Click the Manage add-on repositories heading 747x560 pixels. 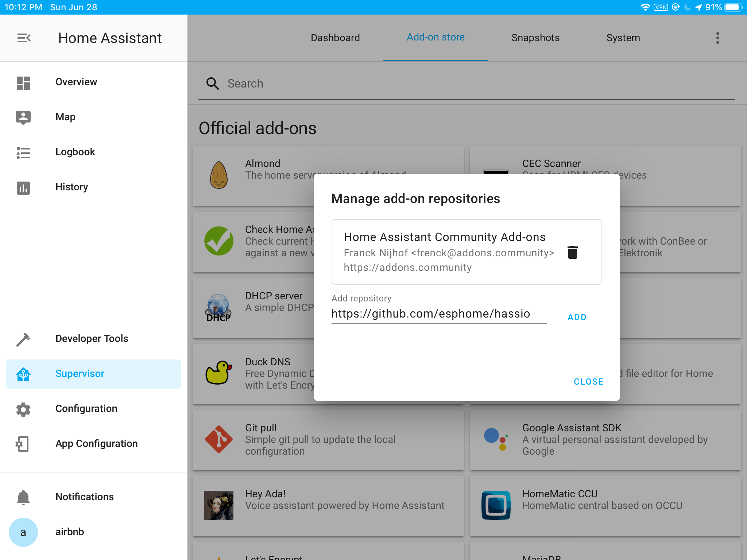click(415, 199)
